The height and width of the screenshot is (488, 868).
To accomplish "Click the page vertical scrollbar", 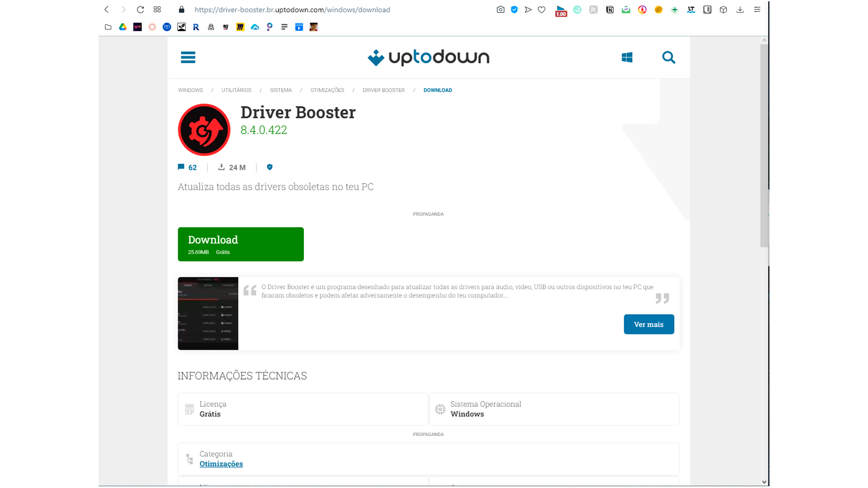I will tap(764, 145).
